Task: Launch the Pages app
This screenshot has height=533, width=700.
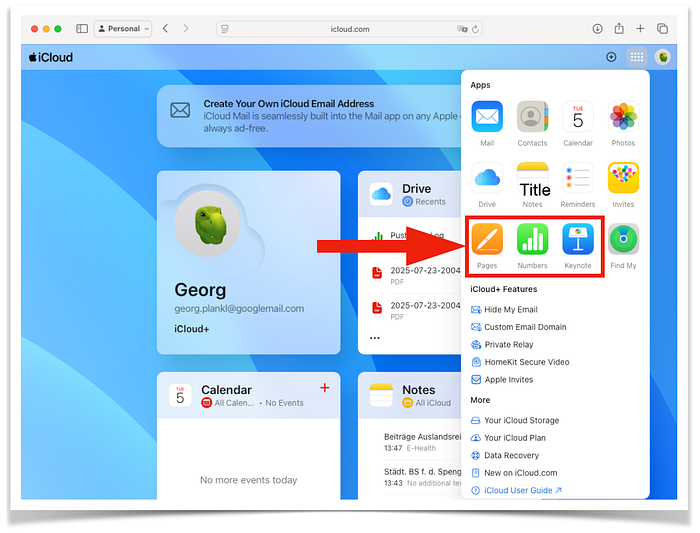Action: pyautogui.click(x=487, y=239)
